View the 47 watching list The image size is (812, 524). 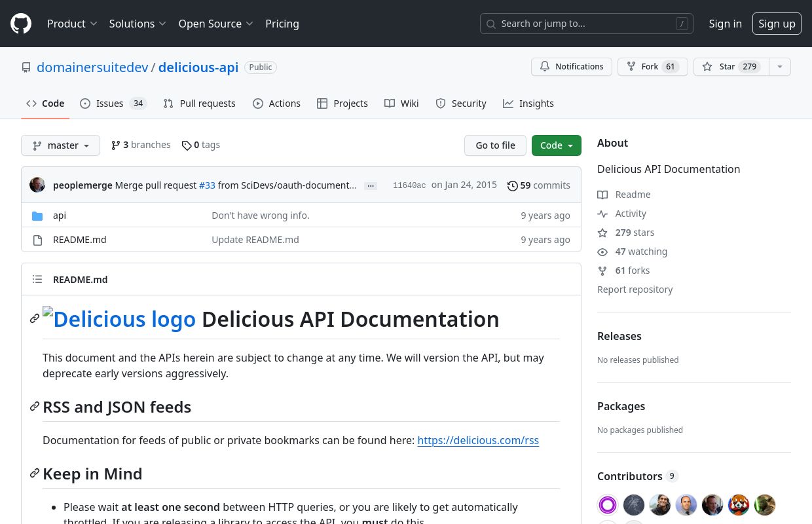633,252
